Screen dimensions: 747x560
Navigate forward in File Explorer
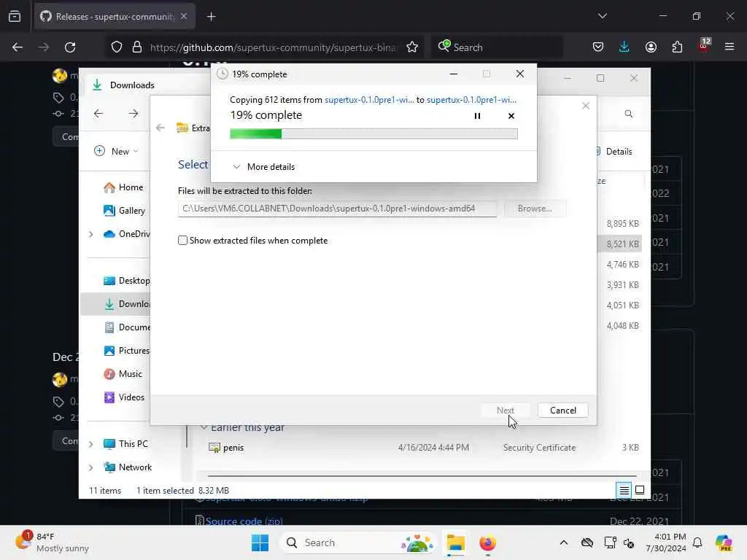133,113
